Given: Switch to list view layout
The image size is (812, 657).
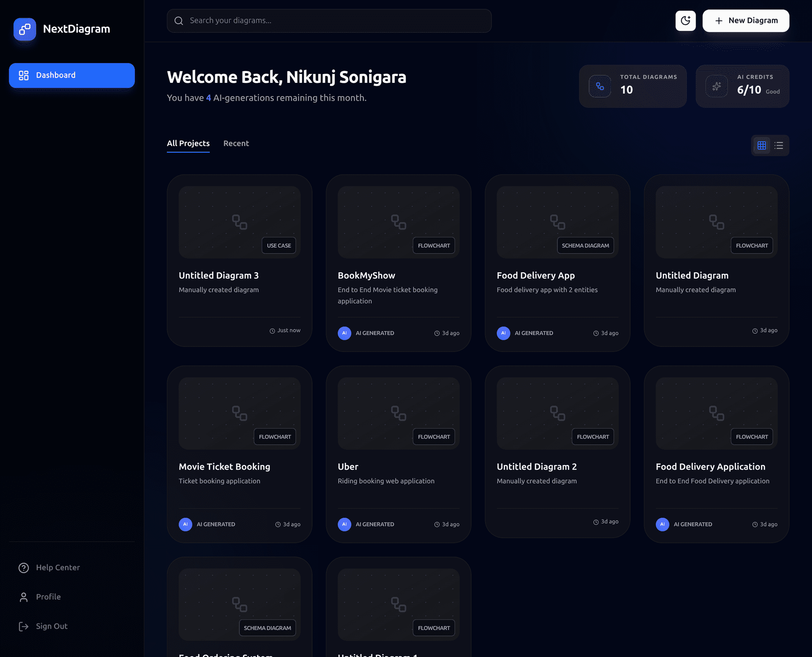Looking at the screenshot, I should click(x=779, y=146).
